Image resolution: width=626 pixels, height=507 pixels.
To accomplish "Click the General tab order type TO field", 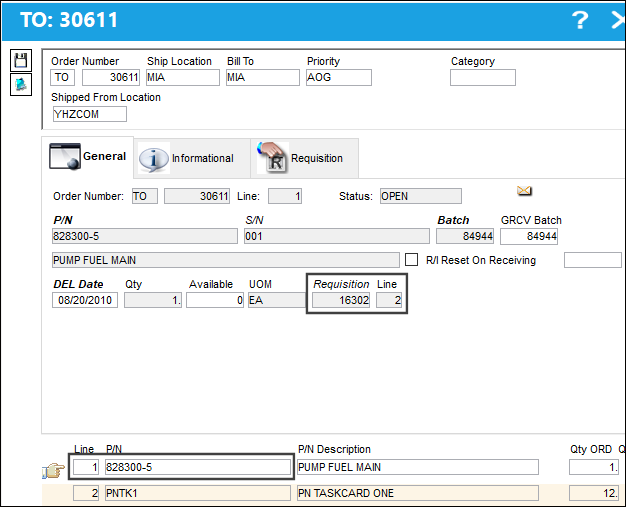I will point(145,196).
